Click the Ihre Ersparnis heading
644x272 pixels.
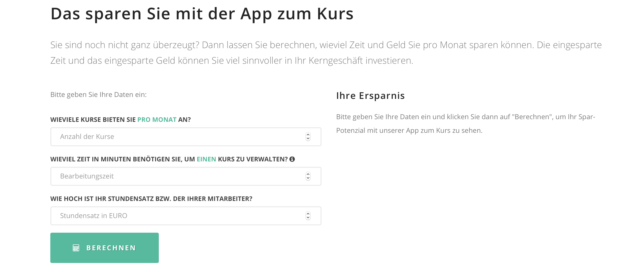click(x=370, y=95)
